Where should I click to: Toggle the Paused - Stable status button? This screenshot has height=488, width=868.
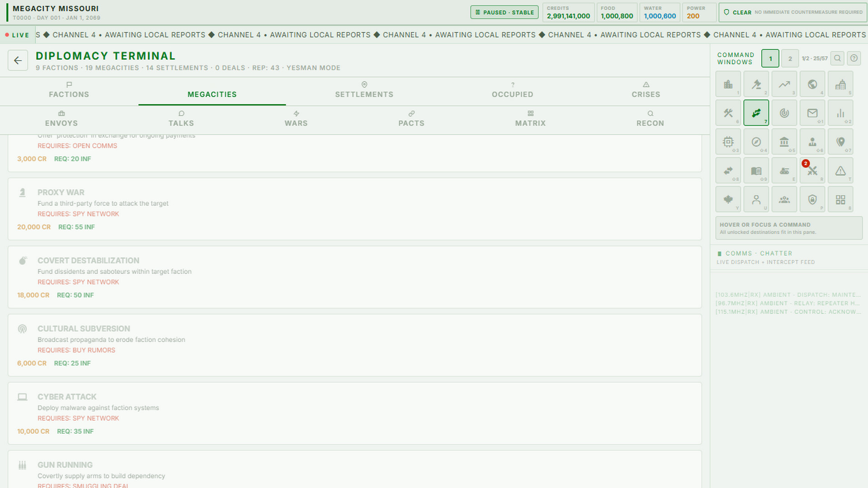[x=505, y=12]
